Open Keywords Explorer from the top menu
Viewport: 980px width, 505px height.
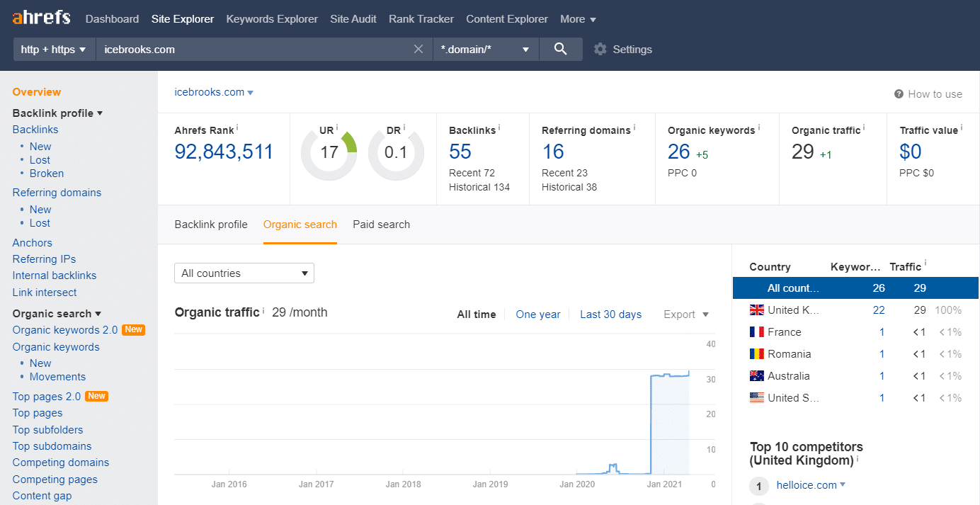click(x=272, y=18)
